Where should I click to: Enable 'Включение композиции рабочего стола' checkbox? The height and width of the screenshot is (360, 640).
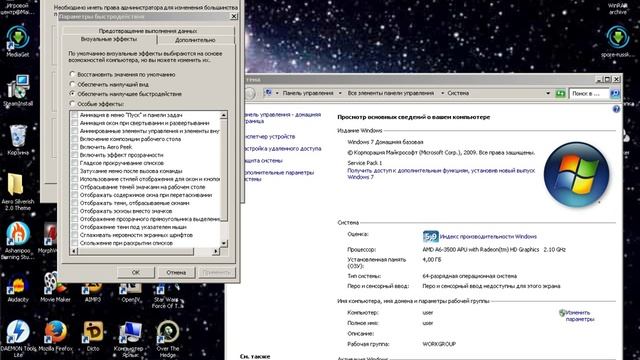click(x=74, y=139)
